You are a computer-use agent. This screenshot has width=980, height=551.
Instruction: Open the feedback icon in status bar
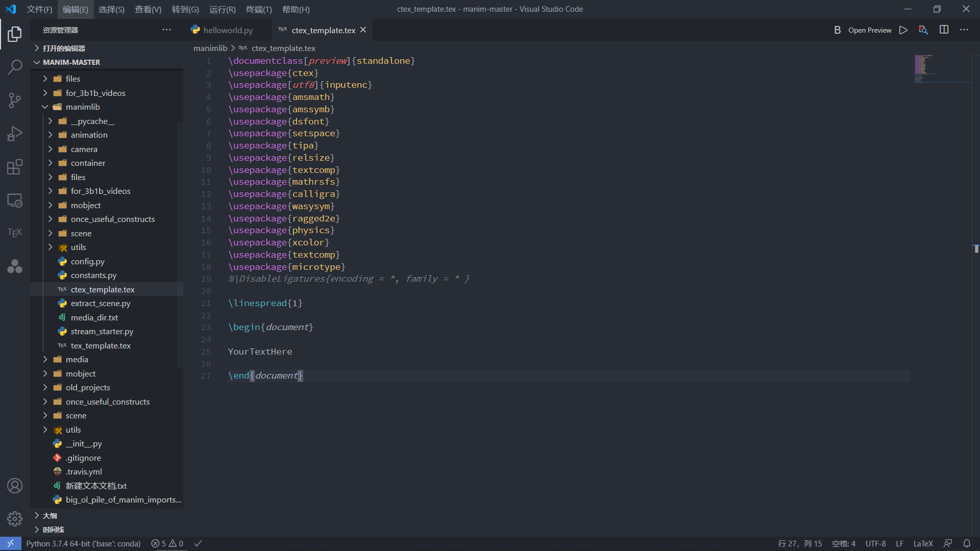[948, 544]
